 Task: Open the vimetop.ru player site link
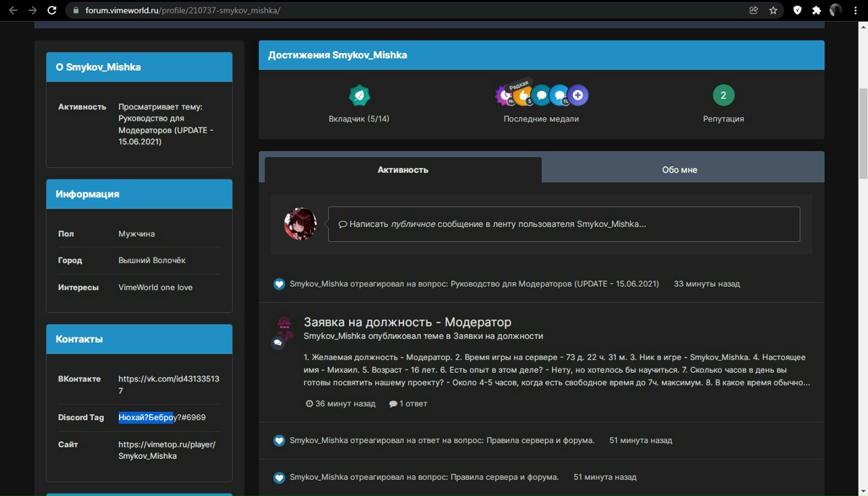(167, 450)
